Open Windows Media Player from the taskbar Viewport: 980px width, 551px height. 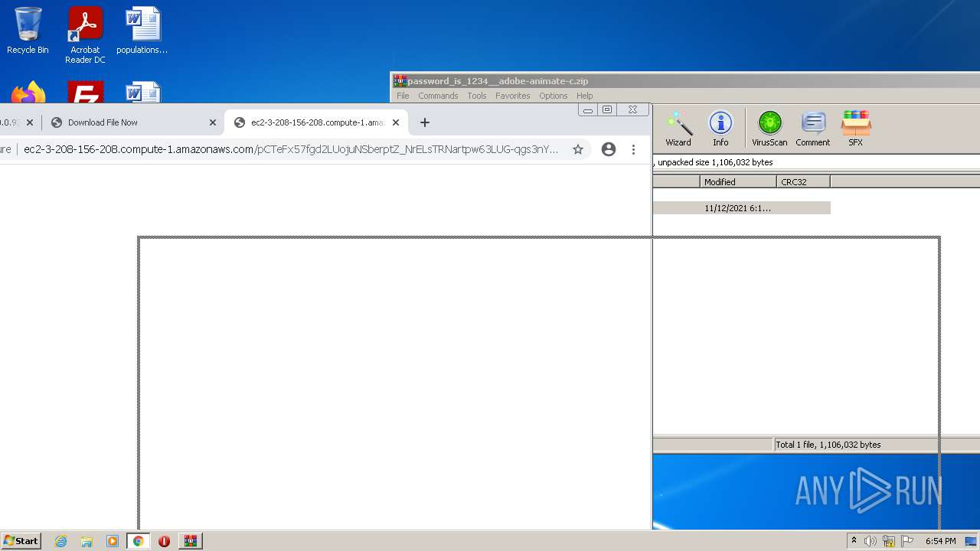[113, 541]
